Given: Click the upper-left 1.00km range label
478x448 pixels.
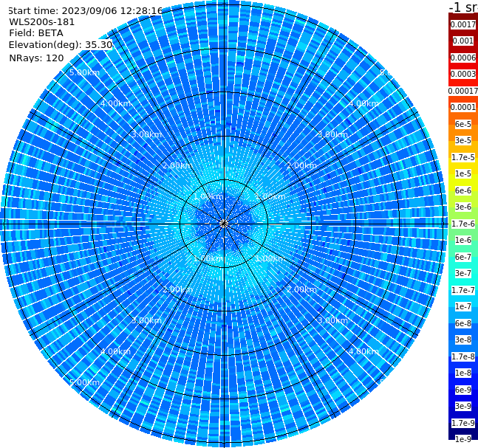Looking at the screenshot, I should click(x=208, y=196).
